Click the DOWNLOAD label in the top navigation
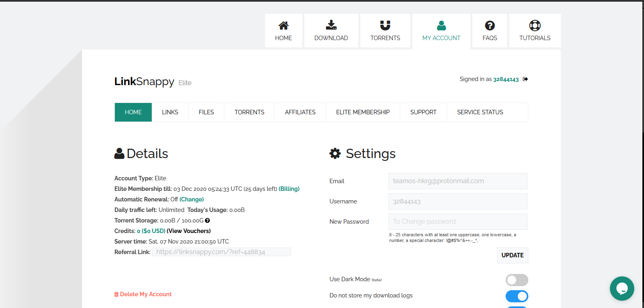The image size is (644, 308). (x=331, y=38)
